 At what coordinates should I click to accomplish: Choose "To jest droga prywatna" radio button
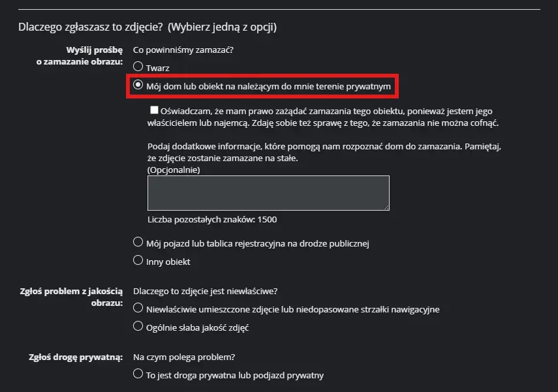click(x=138, y=374)
